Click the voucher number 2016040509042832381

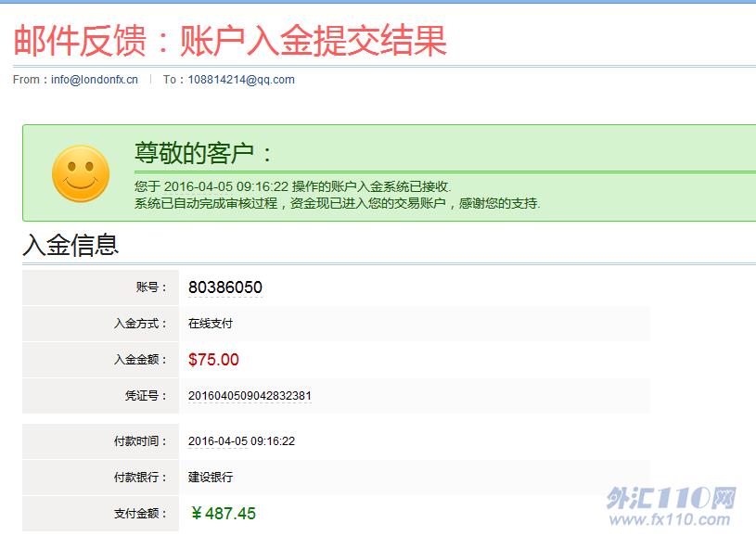click(x=250, y=396)
